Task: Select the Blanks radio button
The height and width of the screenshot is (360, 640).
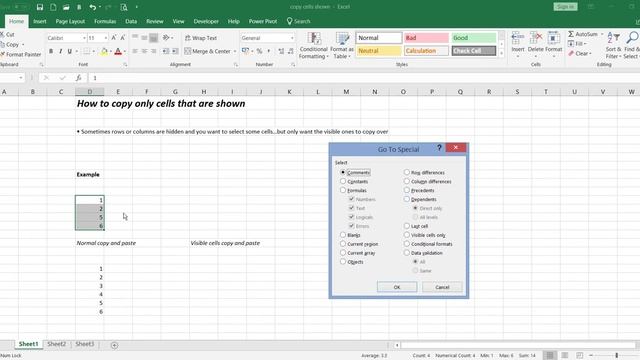Action: (x=343, y=235)
